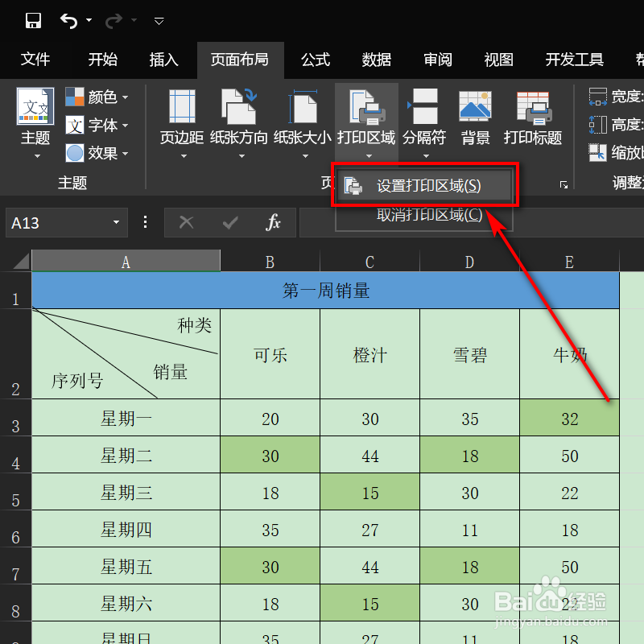Click the cell 11 in 星期四 row
Image resolution: width=644 pixels, height=644 pixels.
coord(469,529)
